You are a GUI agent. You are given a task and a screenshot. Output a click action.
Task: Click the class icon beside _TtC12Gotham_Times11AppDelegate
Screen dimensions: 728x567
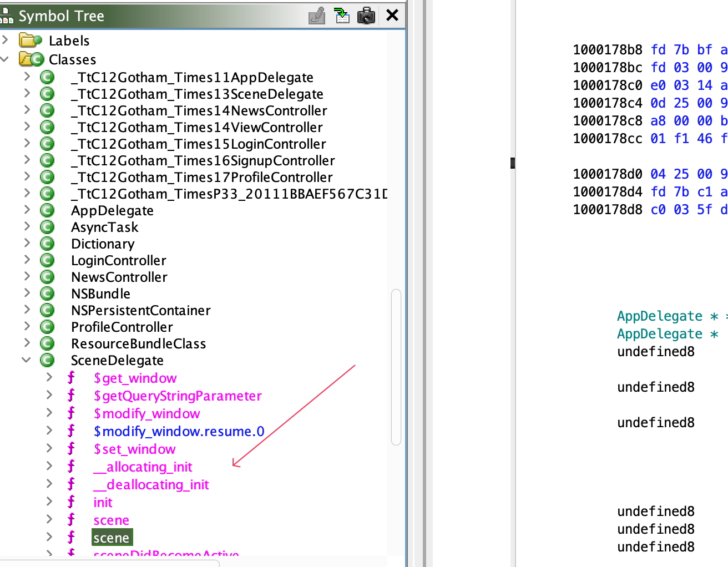(x=47, y=77)
